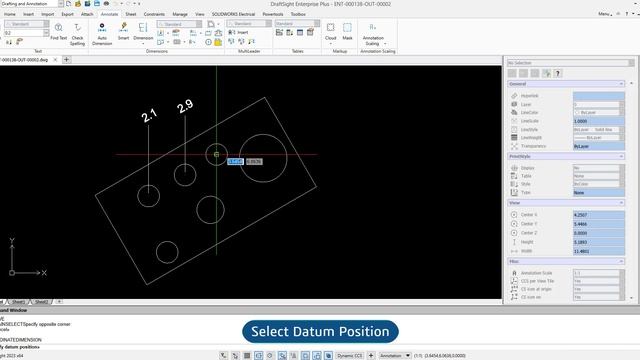Add a new sheet with the plus tab
This screenshot has height=360, width=640.
(x=59, y=302)
